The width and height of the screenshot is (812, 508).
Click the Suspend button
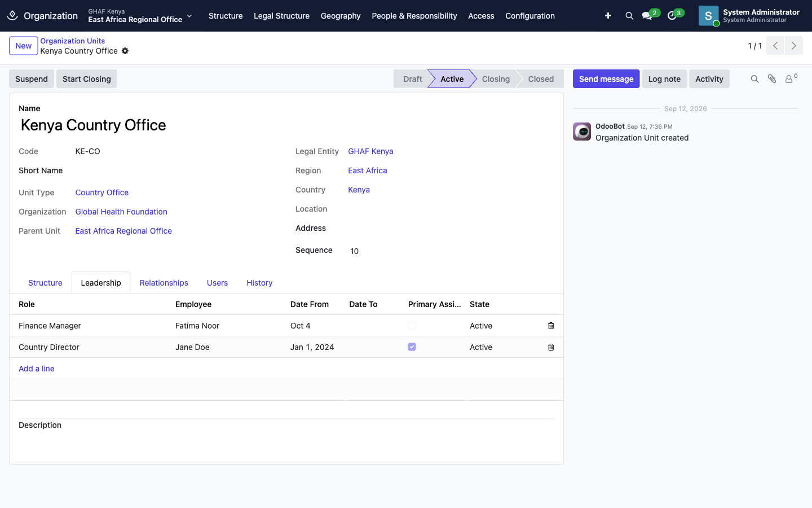[32, 79]
